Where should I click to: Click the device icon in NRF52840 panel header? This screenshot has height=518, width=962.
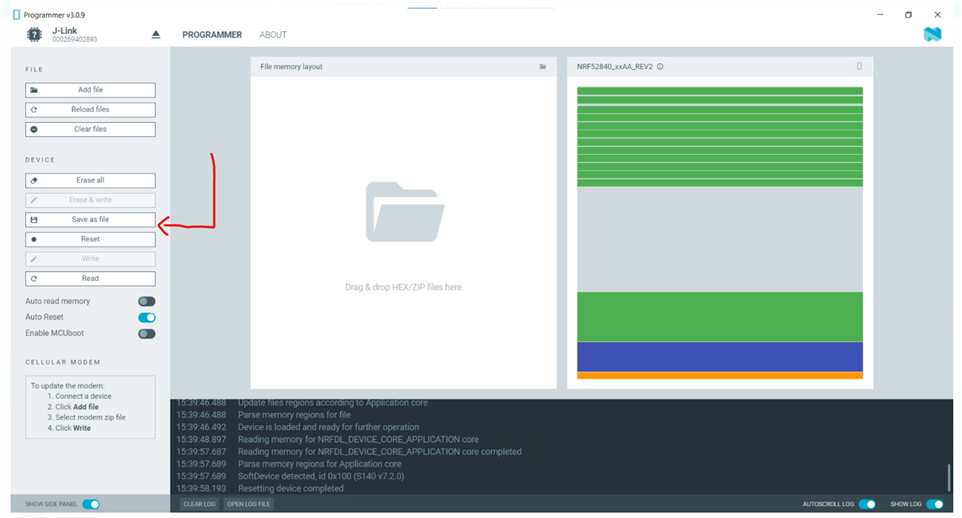point(859,67)
